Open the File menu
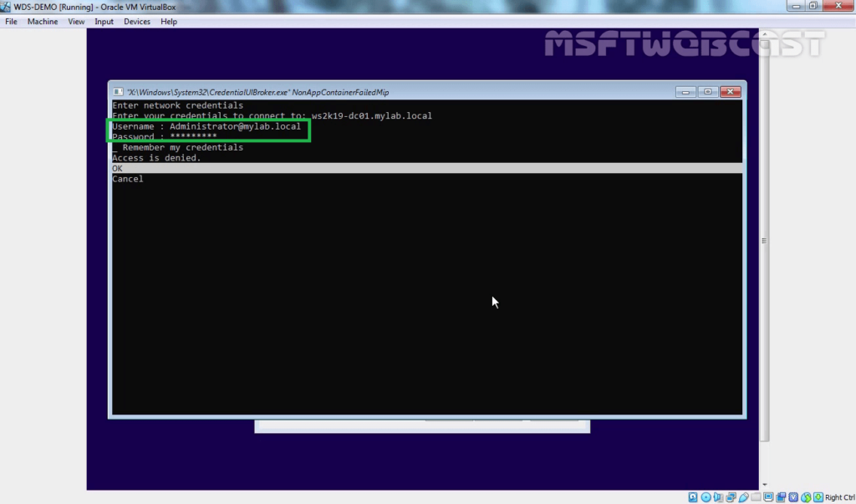This screenshot has width=856, height=504. point(11,21)
